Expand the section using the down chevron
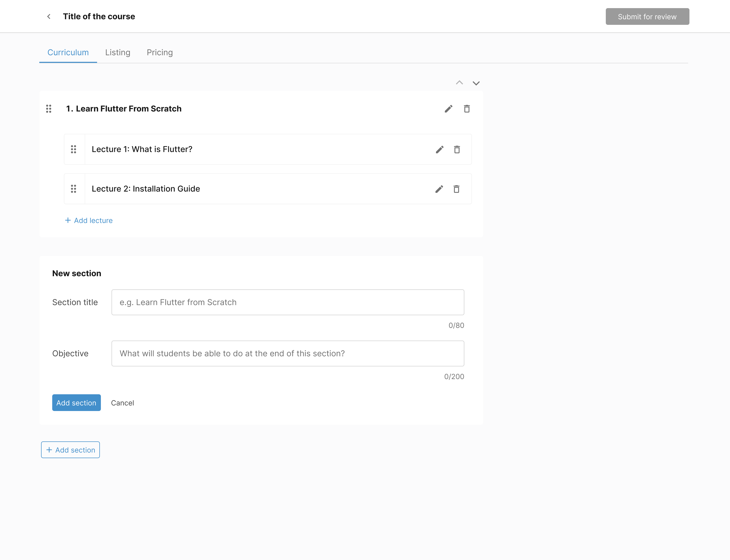 point(476,83)
